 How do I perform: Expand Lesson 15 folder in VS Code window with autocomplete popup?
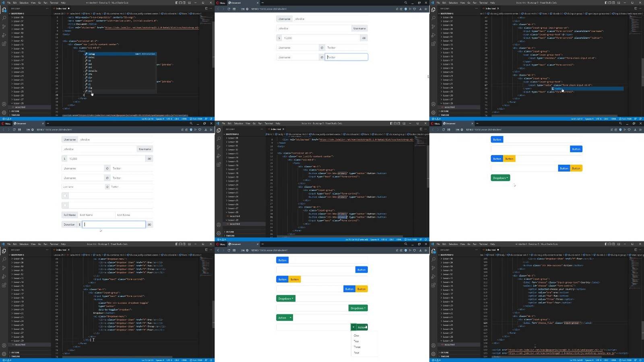pos(18,52)
